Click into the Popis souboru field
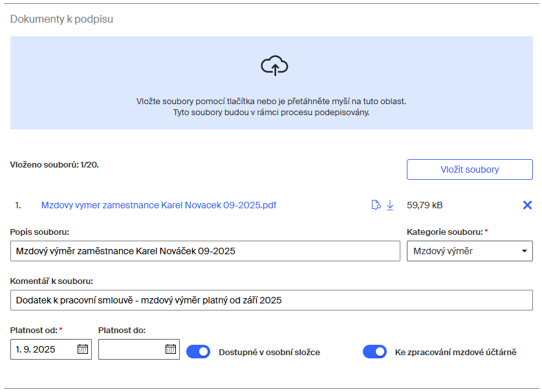This screenshot has height=392, width=542. tap(205, 251)
